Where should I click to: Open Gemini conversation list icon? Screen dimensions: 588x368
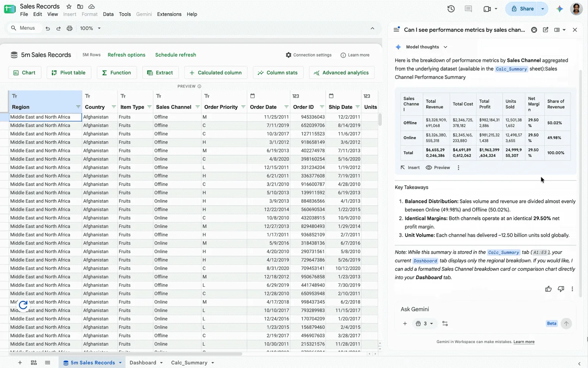(397, 30)
